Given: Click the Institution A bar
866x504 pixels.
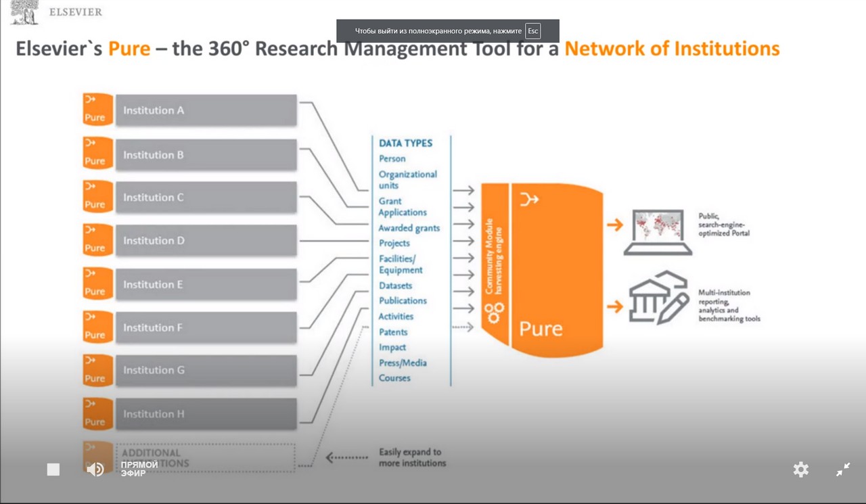Looking at the screenshot, I should (206, 110).
